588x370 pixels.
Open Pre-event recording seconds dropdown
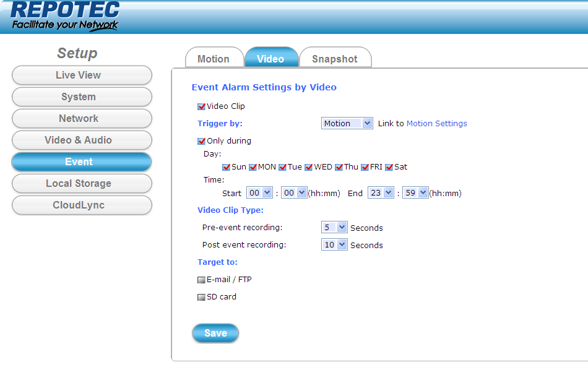[334, 228]
